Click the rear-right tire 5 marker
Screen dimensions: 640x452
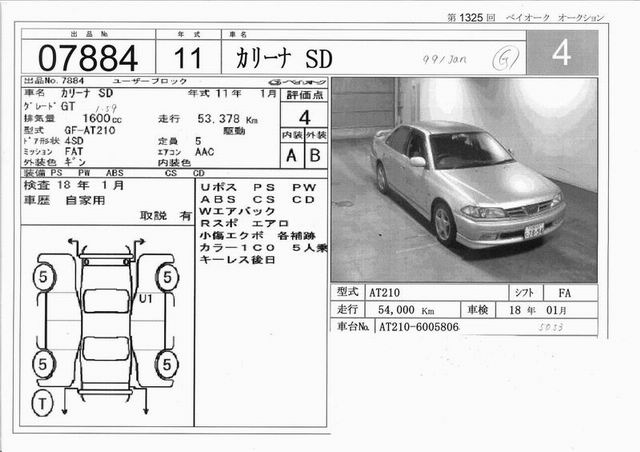pyautogui.click(x=167, y=364)
